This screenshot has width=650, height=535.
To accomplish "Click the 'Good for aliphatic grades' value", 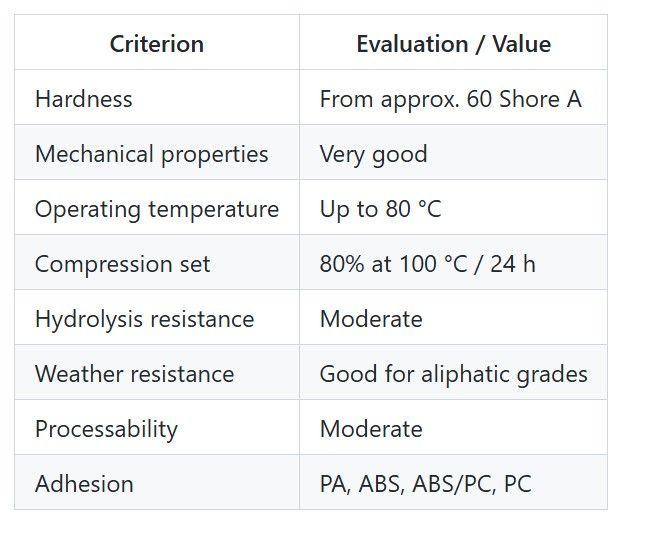I will click(453, 374).
